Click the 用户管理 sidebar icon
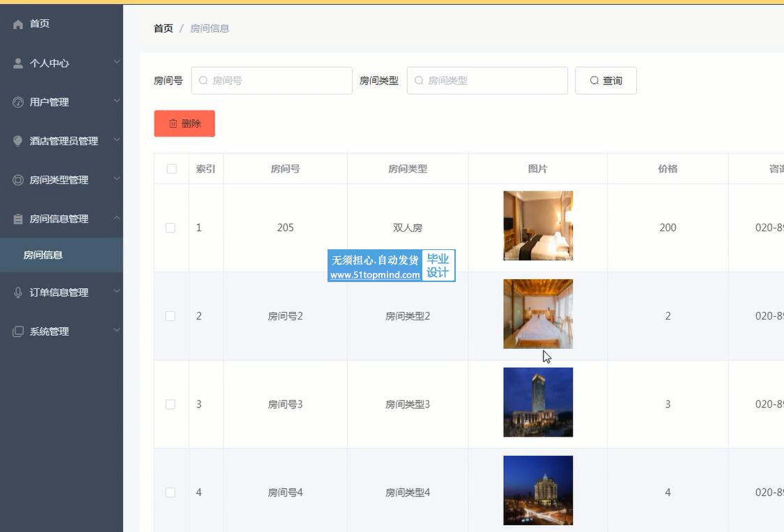The height and width of the screenshot is (532, 784). tap(18, 102)
